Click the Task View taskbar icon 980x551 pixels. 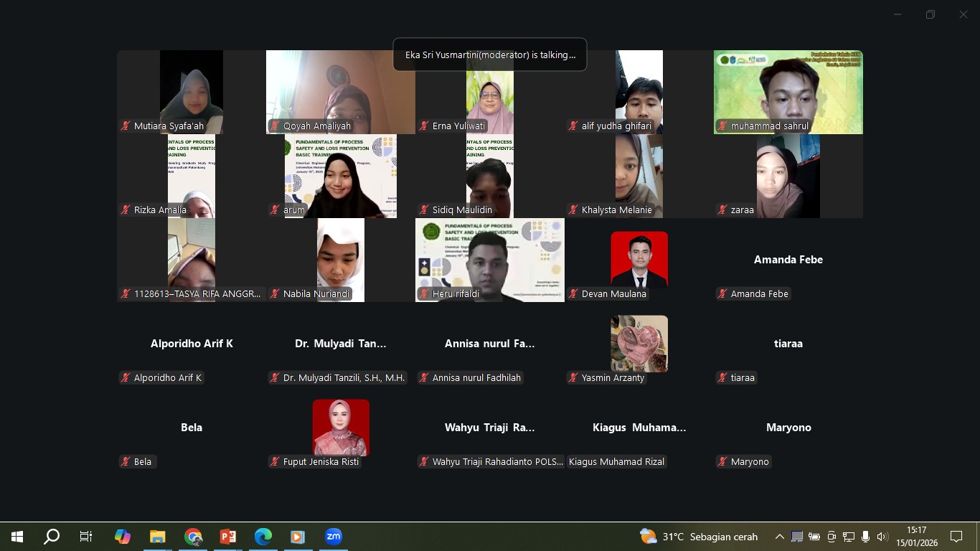[x=86, y=537]
